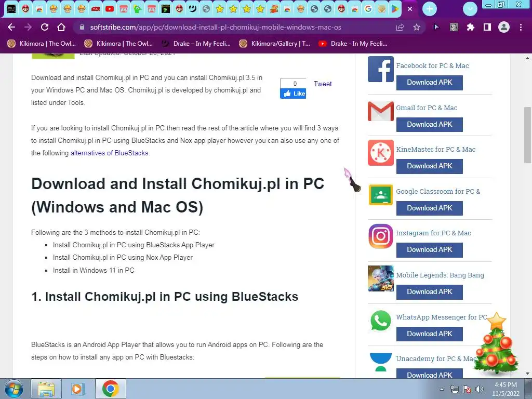Screen dimensions: 532x399
Task: Open Unacademy for PC & Mac link
Action: [436, 359]
